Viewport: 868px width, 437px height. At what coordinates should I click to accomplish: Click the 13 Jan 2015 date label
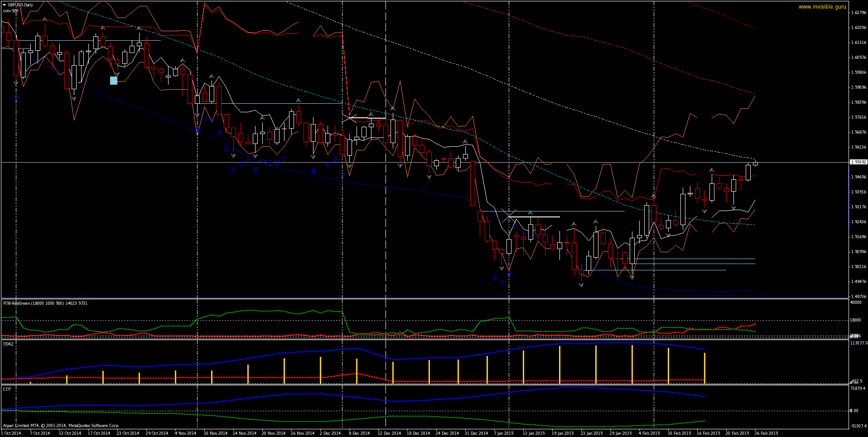coord(534,433)
